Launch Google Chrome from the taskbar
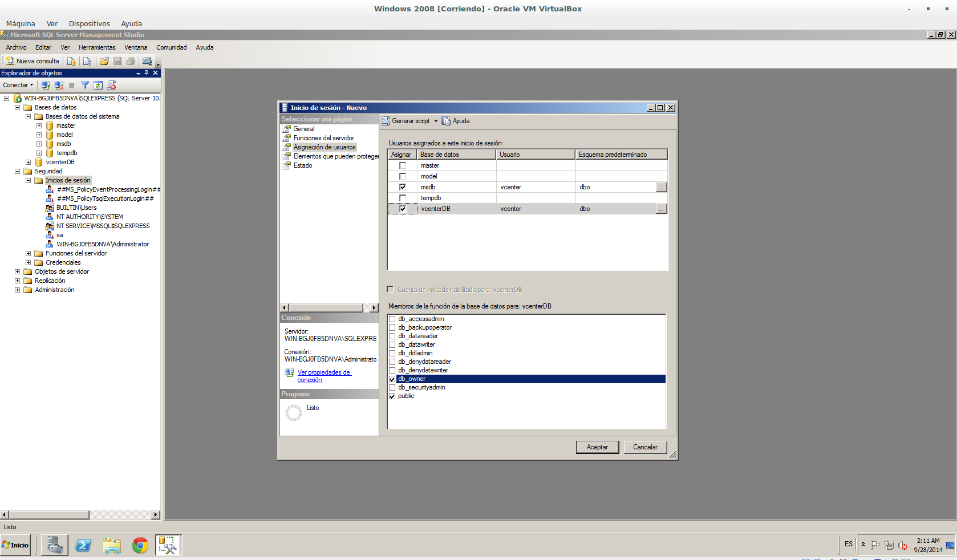This screenshot has height=560, width=957. click(x=140, y=545)
